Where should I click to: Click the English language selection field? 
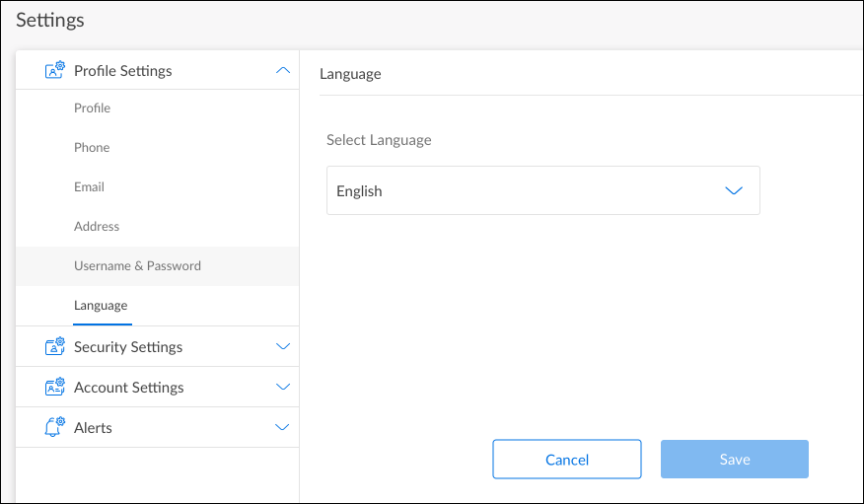point(523,191)
